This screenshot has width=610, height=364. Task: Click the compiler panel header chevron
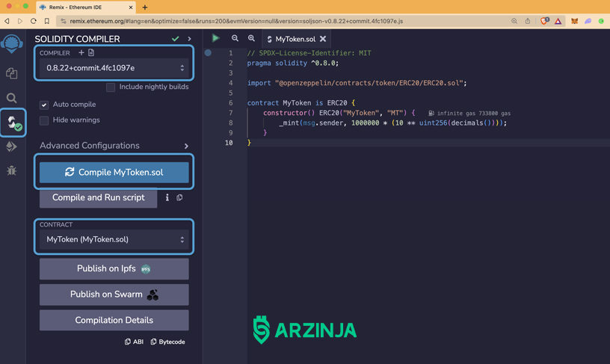point(189,39)
